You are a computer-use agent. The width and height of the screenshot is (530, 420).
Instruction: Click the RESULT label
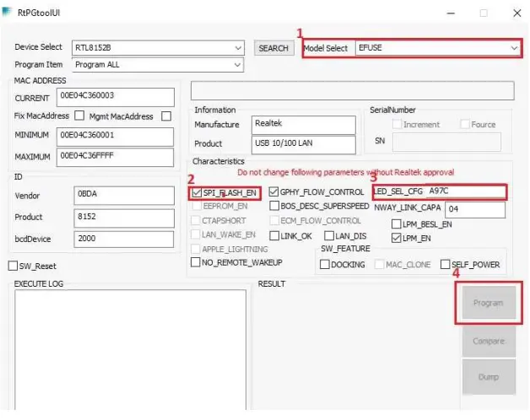(272, 284)
